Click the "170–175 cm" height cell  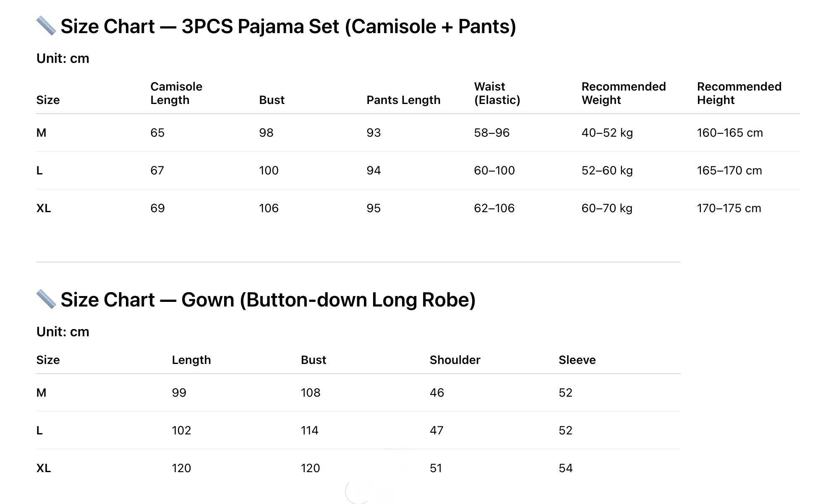(x=729, y=208)
